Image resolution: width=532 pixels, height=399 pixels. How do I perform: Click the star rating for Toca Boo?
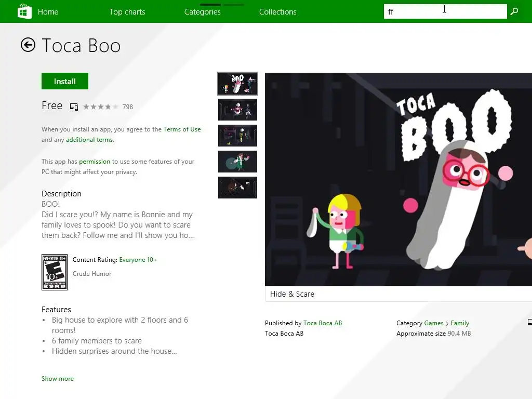101,107
